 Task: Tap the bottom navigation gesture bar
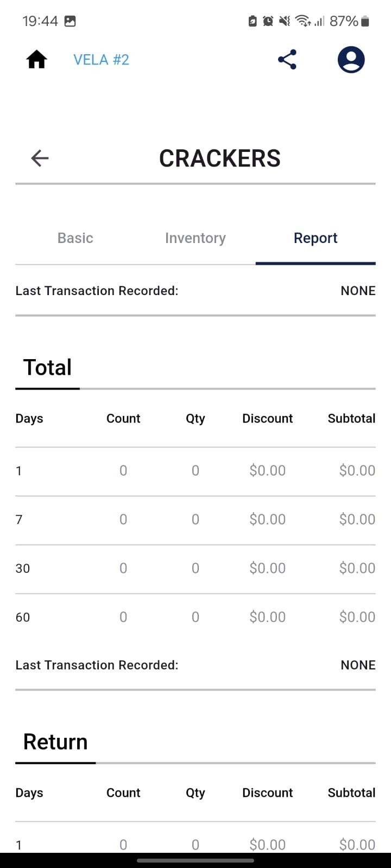pos(195,860)
